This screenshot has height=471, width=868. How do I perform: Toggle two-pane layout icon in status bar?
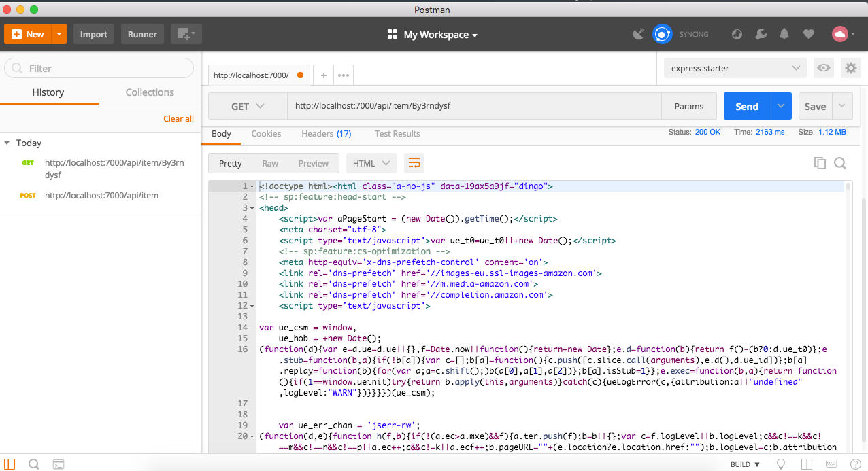806,464
